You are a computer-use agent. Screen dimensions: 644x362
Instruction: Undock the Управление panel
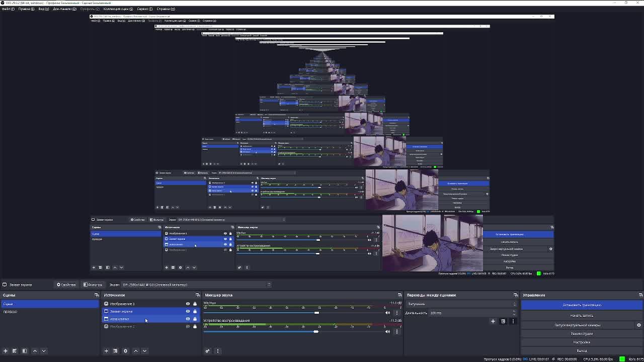click(x=640, y=295)
